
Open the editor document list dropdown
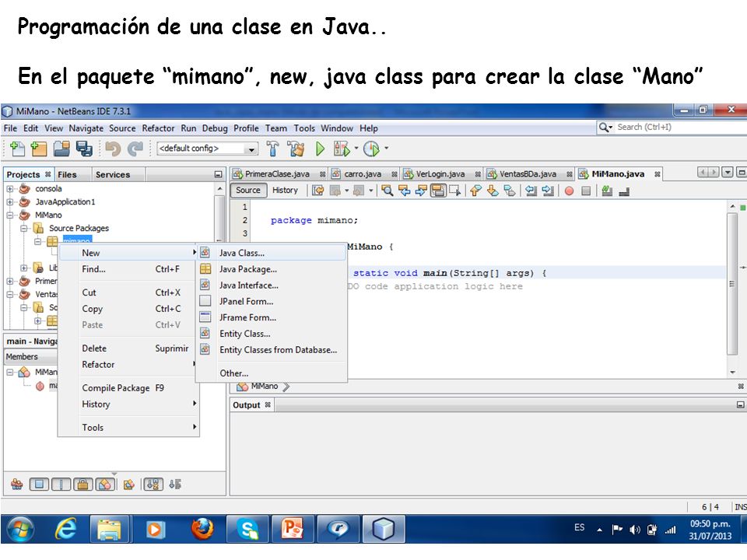(727, 173)
